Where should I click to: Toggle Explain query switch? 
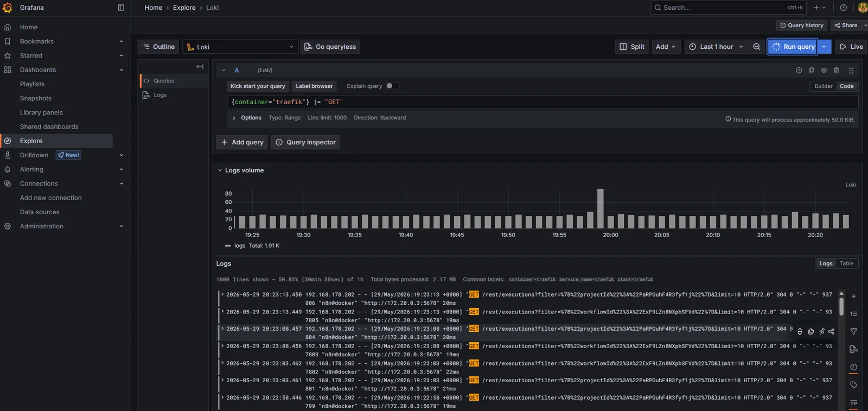[392, 86]
